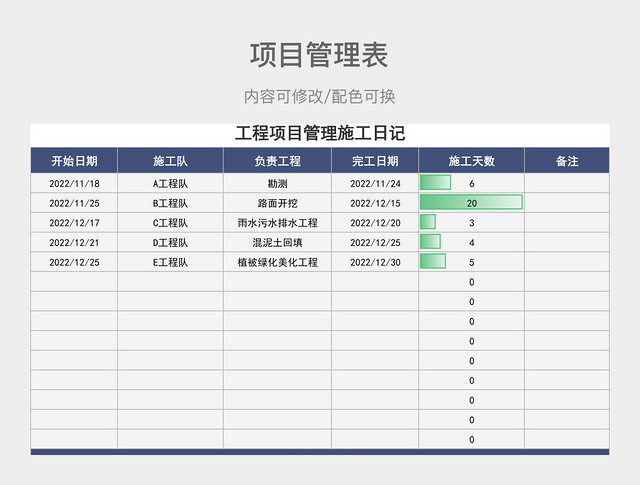
Task: Click the 4-day green data bar
Action: point(430,241)
